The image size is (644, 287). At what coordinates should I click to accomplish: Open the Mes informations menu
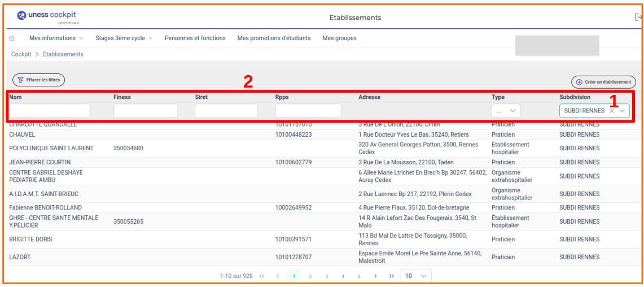pyautogui.click(x=56, y=38)
